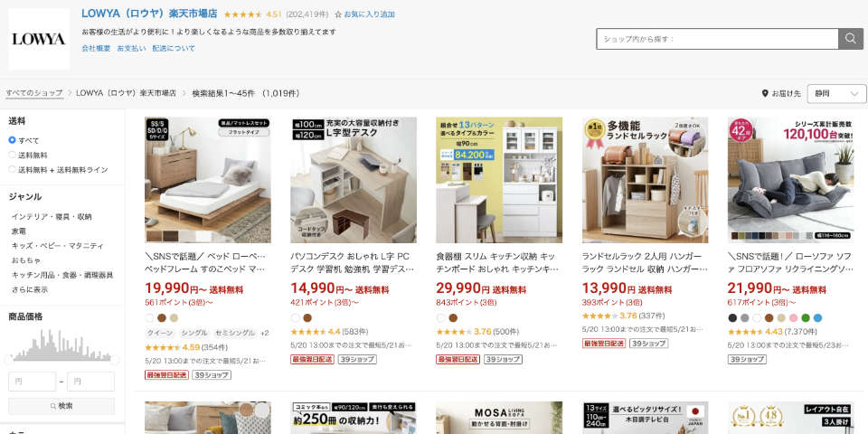Click the price filter 検索 button

point(61,406)
